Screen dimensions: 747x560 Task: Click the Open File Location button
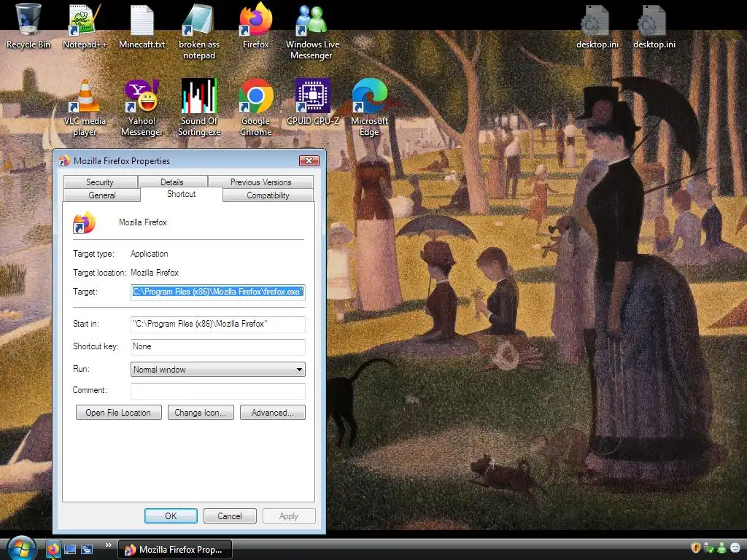coord(119,413)
